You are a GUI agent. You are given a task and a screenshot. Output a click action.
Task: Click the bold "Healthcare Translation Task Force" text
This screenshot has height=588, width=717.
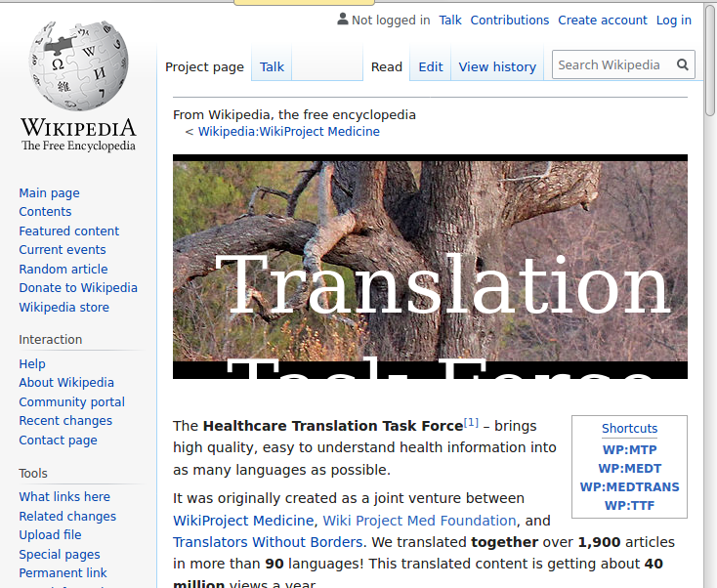click(x=333, y=426)
